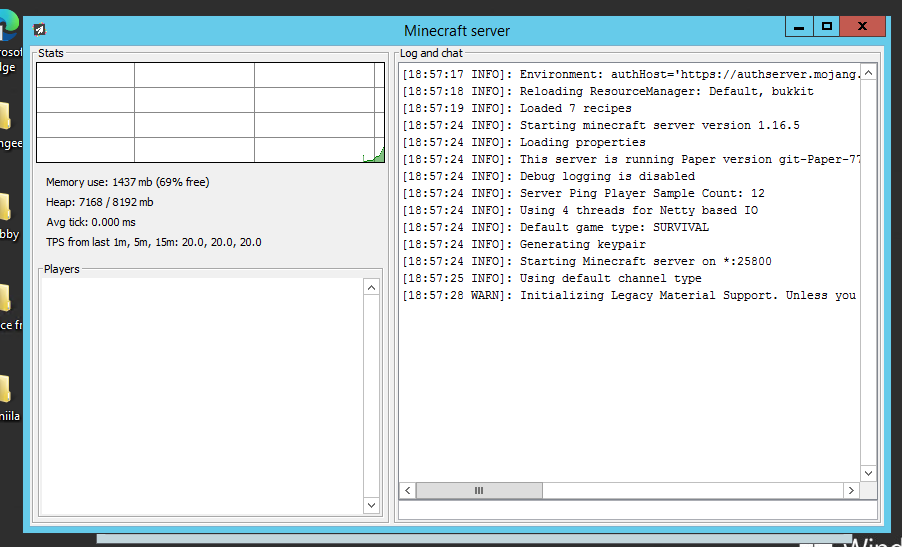This screenshot has height=547, width=902.
Task: Click the 'Server Ping Player Sample Count: 12' line
Action: coord(583,193)
